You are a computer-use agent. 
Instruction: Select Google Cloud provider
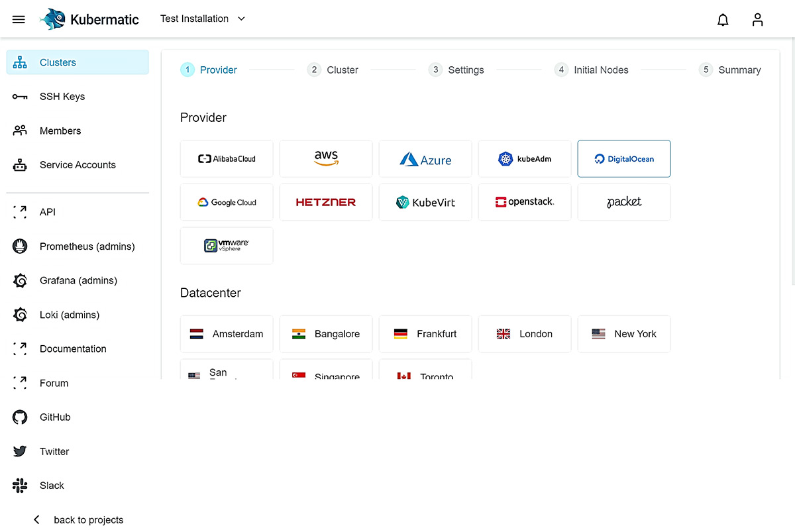coord(227,202)
